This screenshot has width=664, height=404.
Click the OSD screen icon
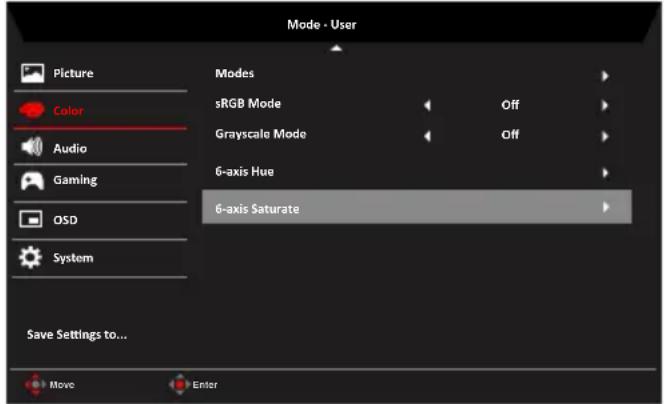31,219
